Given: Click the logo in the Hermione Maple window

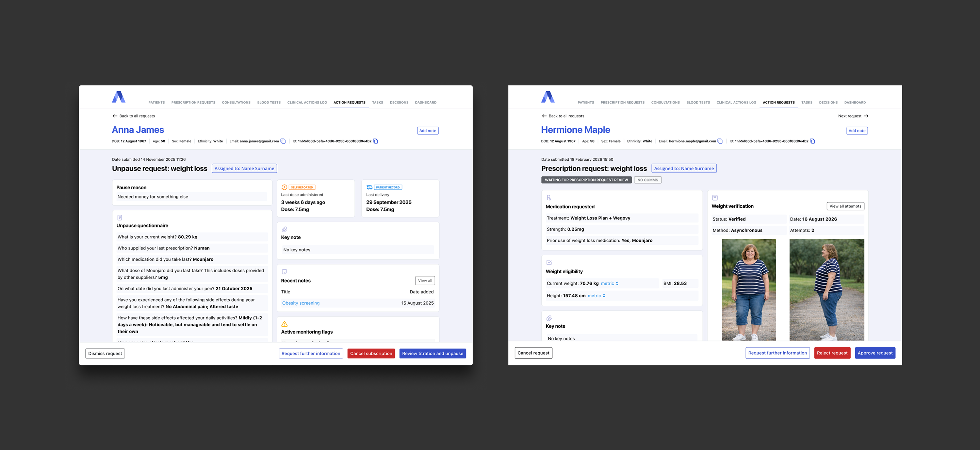Looking at the screenshot, I should pyautogui.click(x=548, y=97).
